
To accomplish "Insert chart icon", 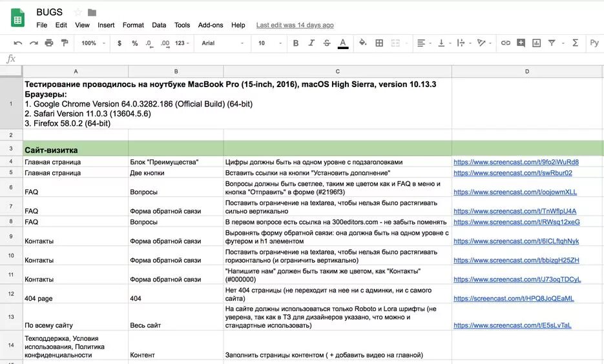I will (536, 43).
